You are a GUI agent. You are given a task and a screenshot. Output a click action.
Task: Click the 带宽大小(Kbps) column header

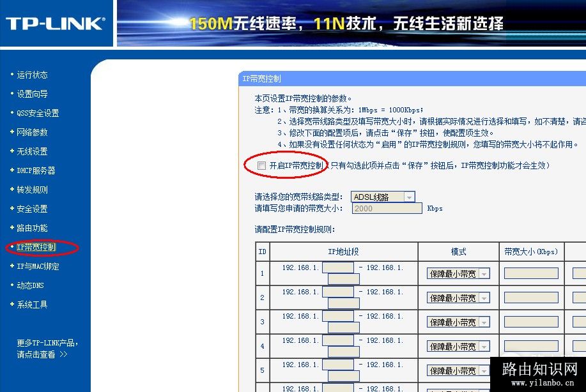(531, 252)
